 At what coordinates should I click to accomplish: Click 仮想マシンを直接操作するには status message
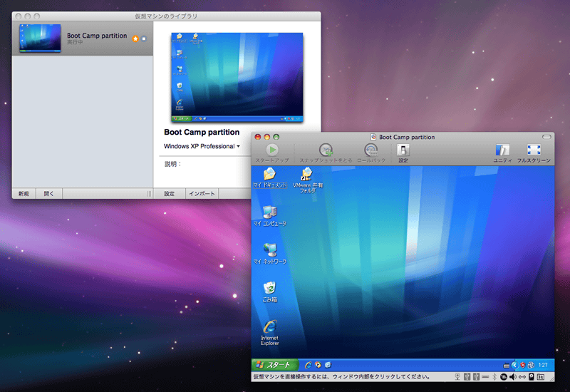(342, 377)
